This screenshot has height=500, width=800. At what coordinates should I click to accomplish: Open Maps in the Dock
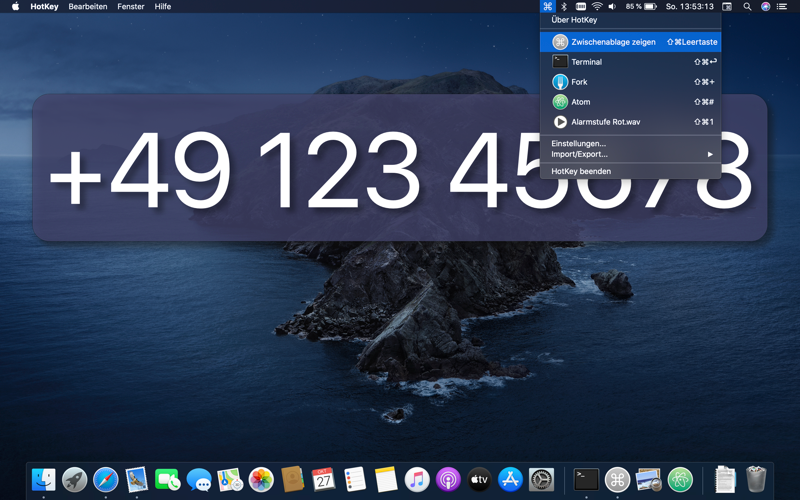pos(230,480)
